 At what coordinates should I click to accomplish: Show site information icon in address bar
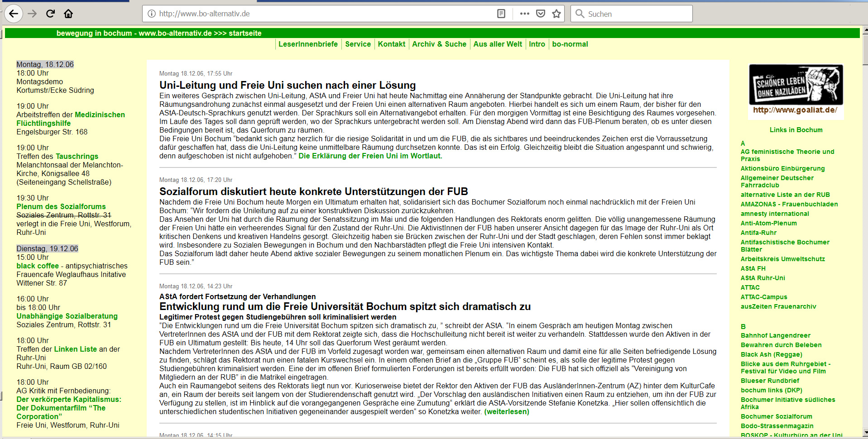[x=152, y=14]
